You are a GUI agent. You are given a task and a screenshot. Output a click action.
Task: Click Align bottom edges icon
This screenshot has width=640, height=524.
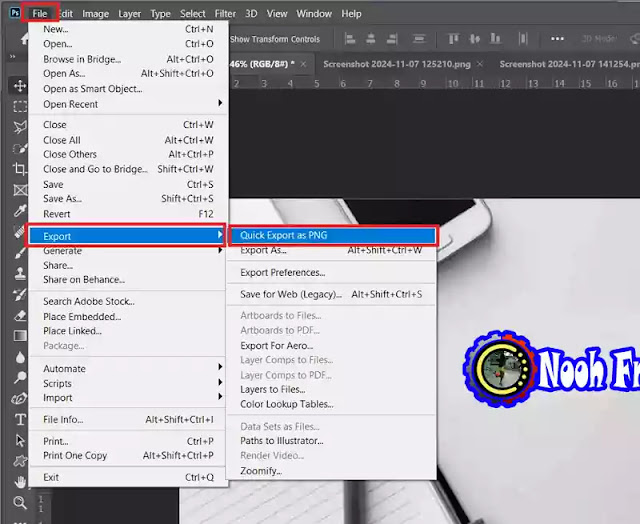[x=495, y=39]
